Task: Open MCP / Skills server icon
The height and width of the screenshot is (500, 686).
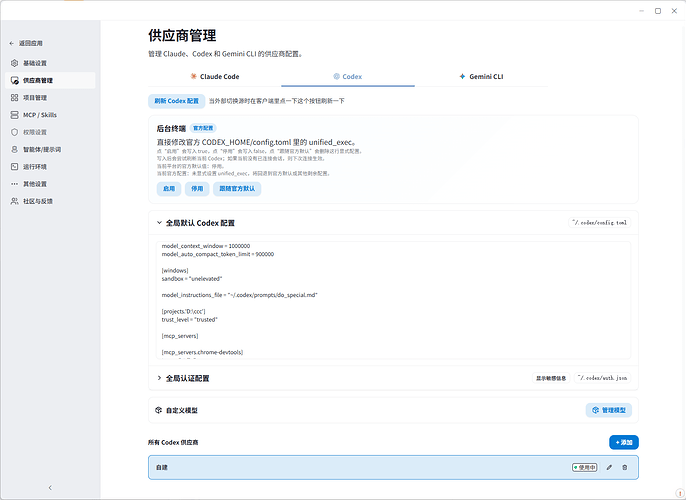Action: coord(14,115)
